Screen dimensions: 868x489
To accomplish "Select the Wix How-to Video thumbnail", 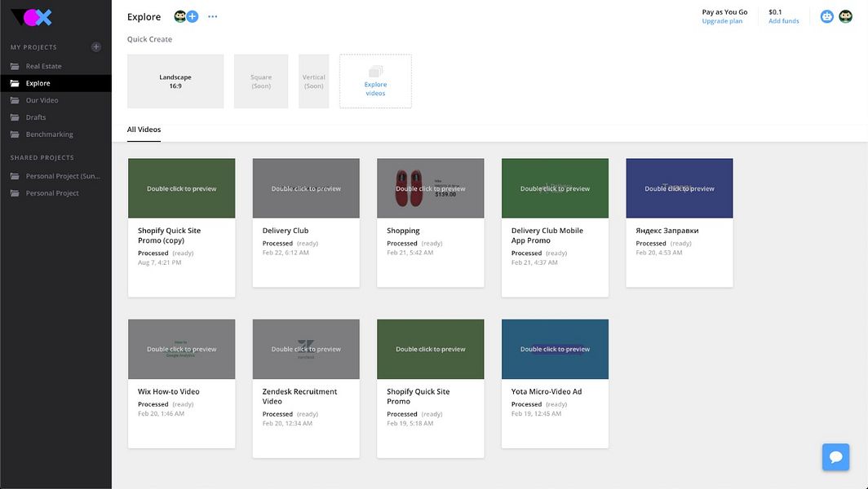I will (182, 349).
